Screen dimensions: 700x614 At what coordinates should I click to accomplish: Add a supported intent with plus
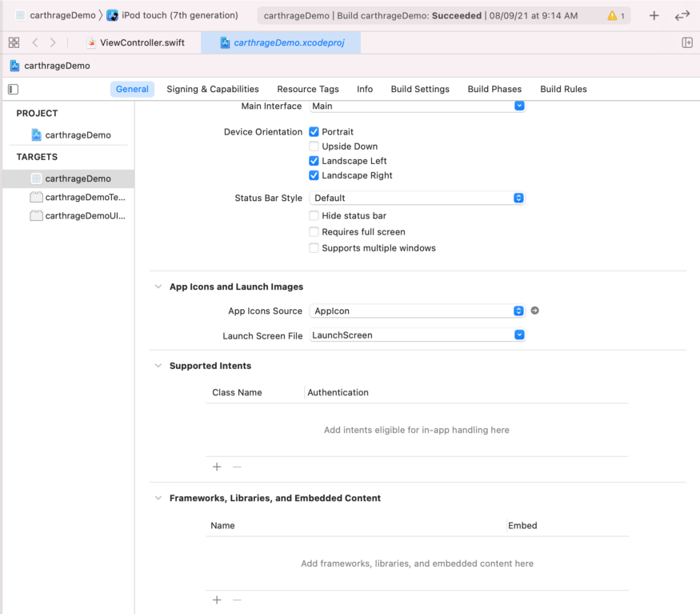pyautogui.click(x=217, y=467)
